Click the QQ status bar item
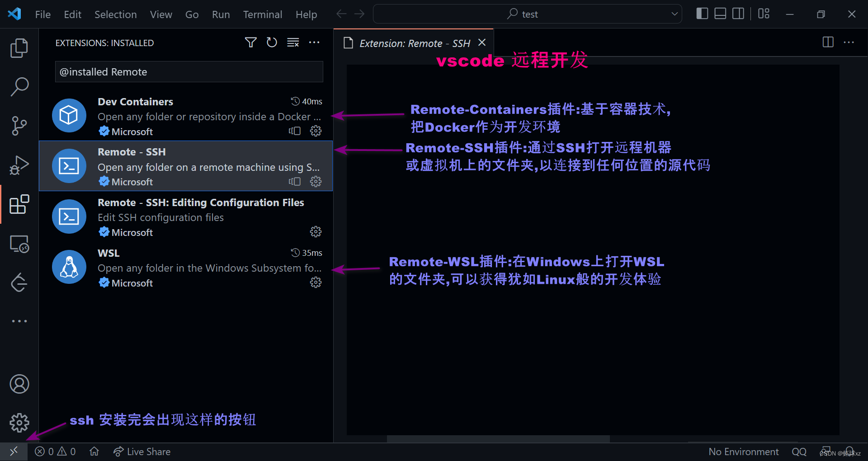 799,452
